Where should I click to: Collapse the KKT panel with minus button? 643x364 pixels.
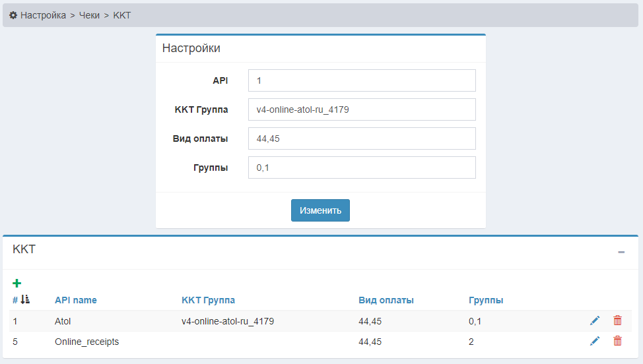pyautogui.click(x=621, y=252)
